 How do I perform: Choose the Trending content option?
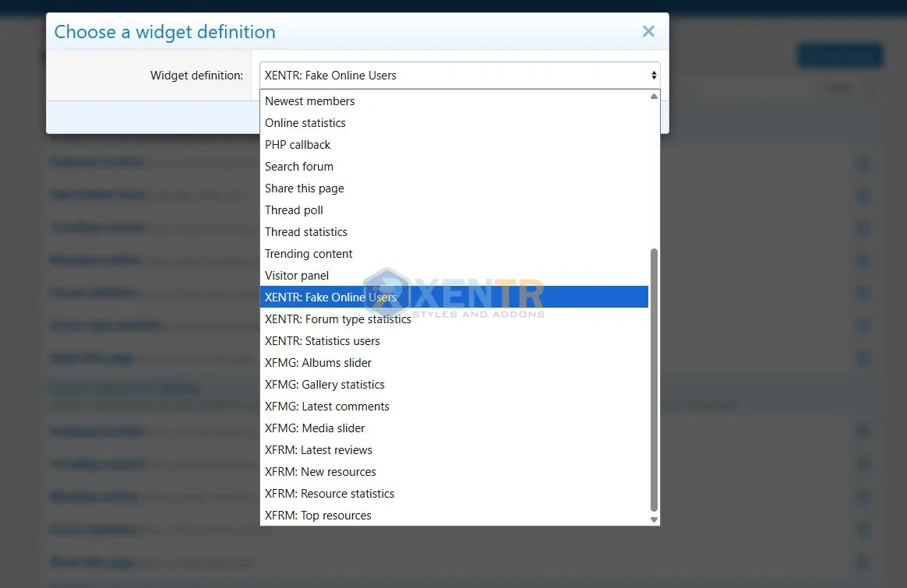309,253
